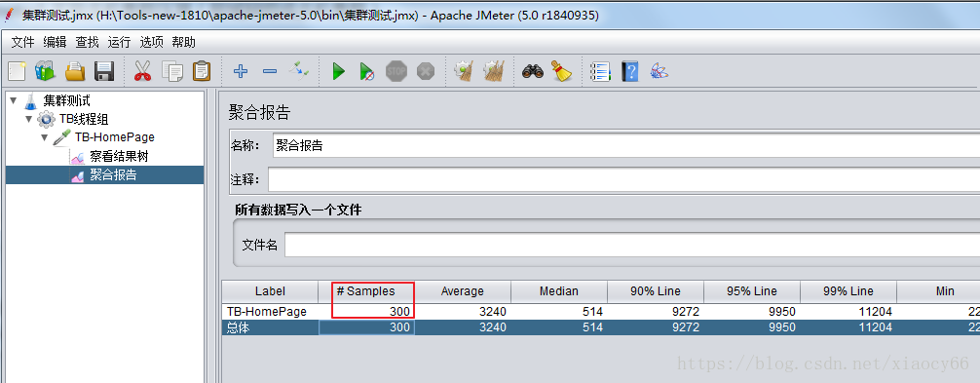Click the 集群测试 flask icon
The image size is (980, 383).
pos(30,101)
